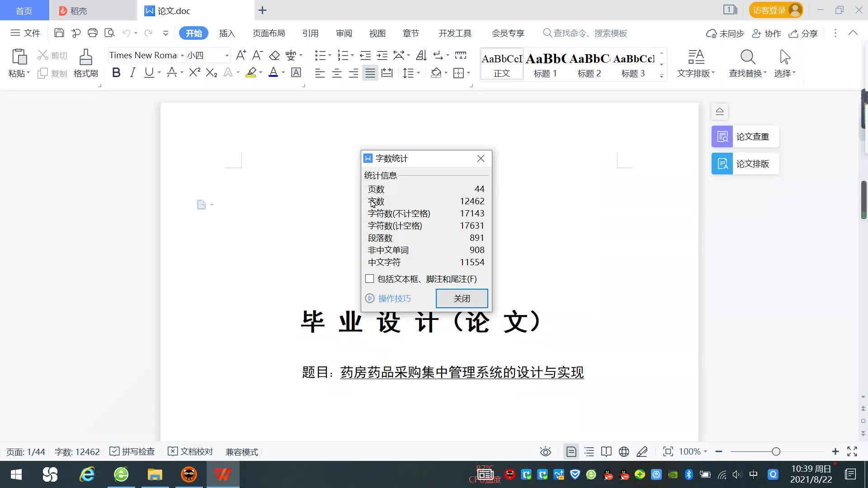Click eye-protection mode icon in status bar
The height and width of the screenshot is (488, 868).
click(546, 451)
